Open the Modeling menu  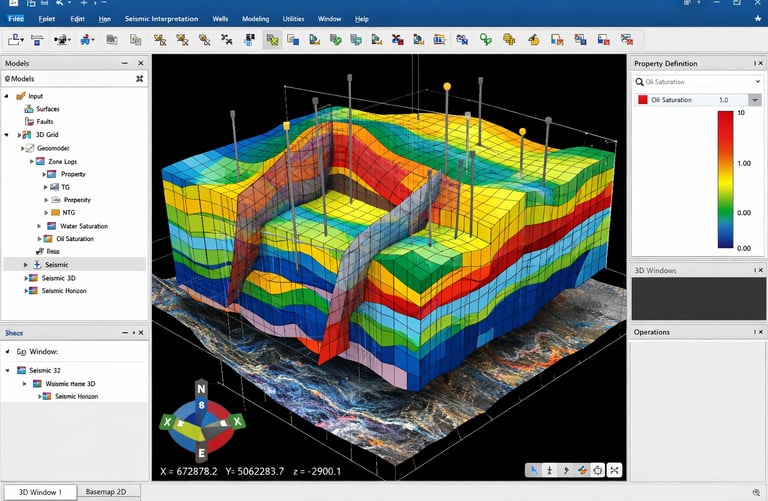(256, 19)
